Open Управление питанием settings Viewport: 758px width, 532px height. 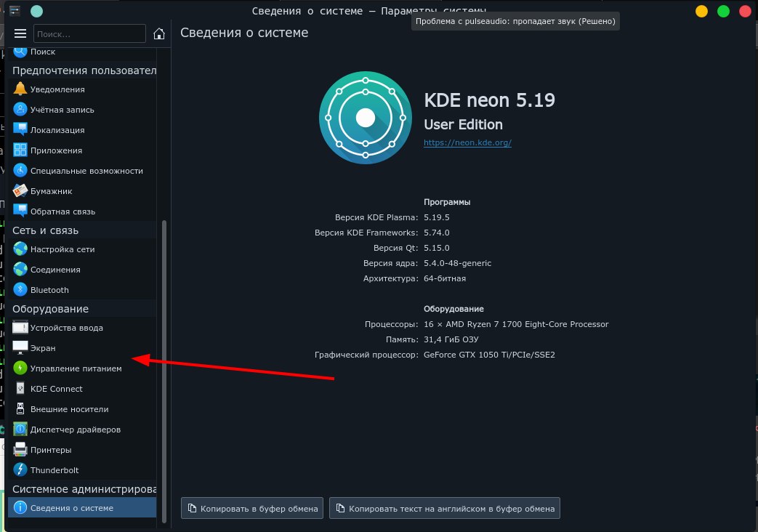(82, 368)
